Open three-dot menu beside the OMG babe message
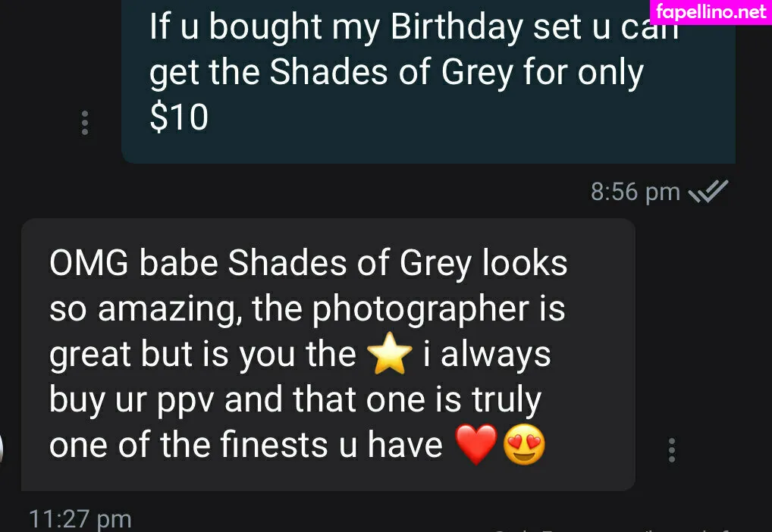Viewport: 772px width, 532px height. click(672, 450)
